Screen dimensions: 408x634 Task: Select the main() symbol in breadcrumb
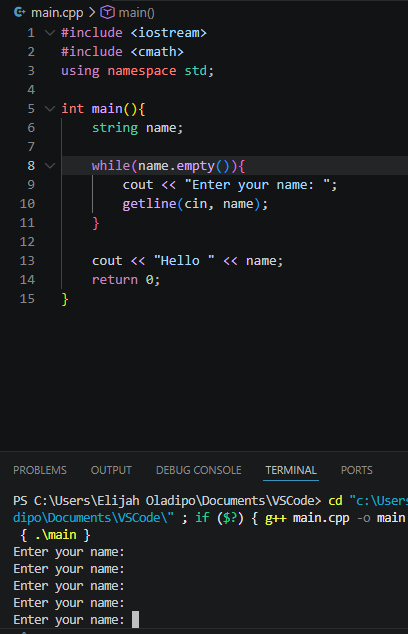(x=136, y=13)
